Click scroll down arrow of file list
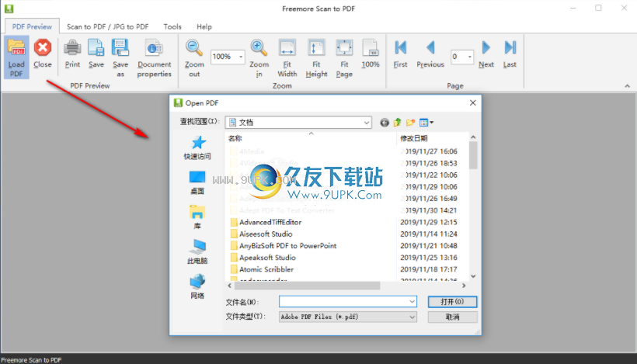Image resolution: width=637 pixels, height=364 pixels. point(473,276)
